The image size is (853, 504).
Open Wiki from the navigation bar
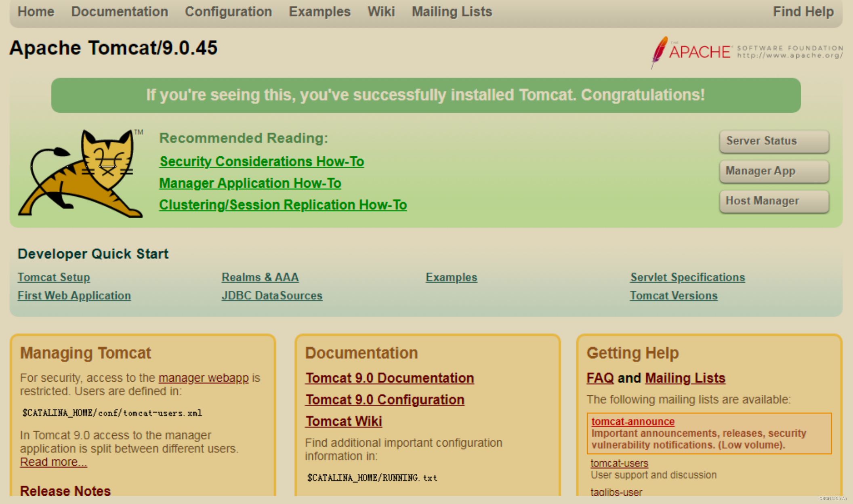point(381,12)
